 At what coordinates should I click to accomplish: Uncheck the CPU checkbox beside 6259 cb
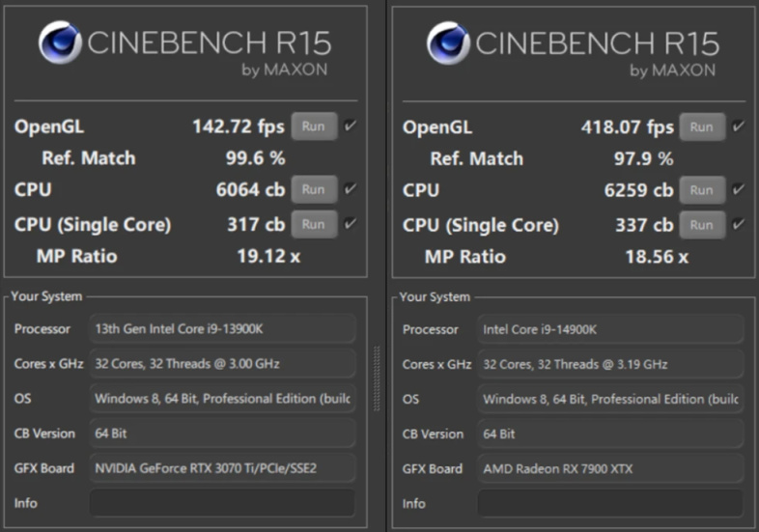coord(738,190)
